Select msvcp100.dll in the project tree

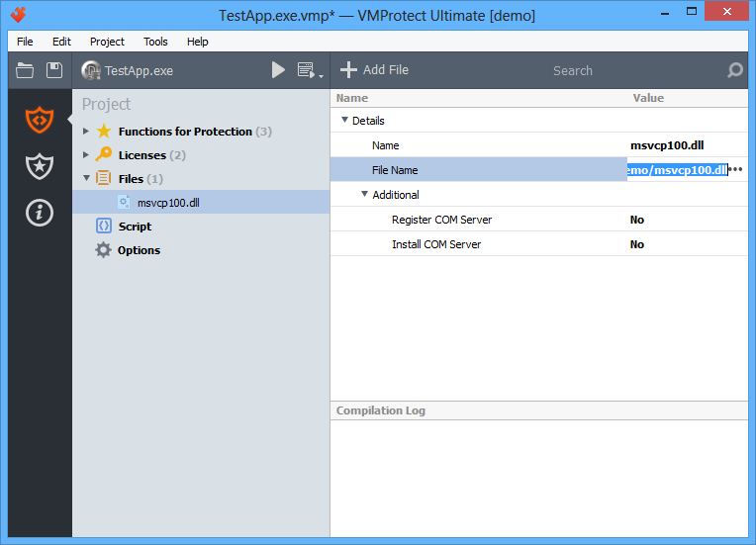167,203
